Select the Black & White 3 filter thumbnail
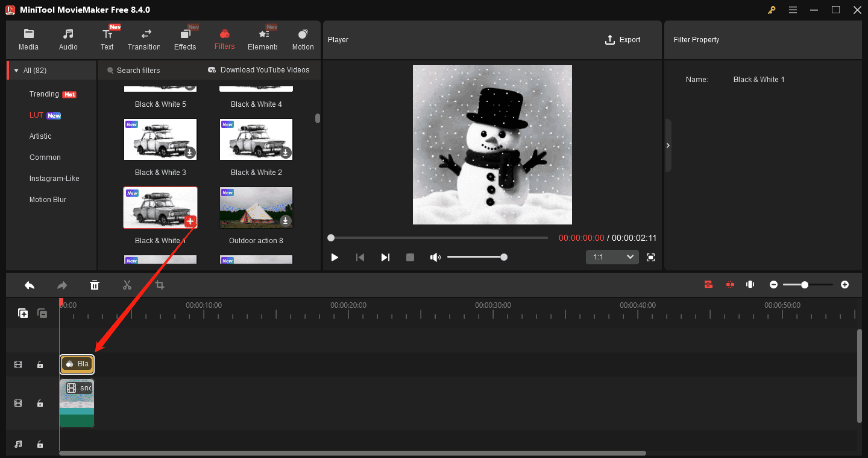This screenshot has height=458, width=868. [x=160, y=139]
